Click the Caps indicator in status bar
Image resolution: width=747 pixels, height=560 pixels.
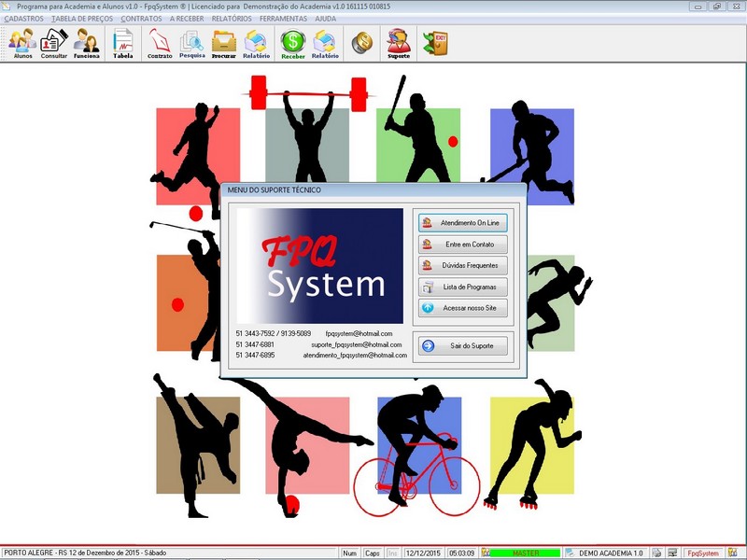[x=372, y=553]
